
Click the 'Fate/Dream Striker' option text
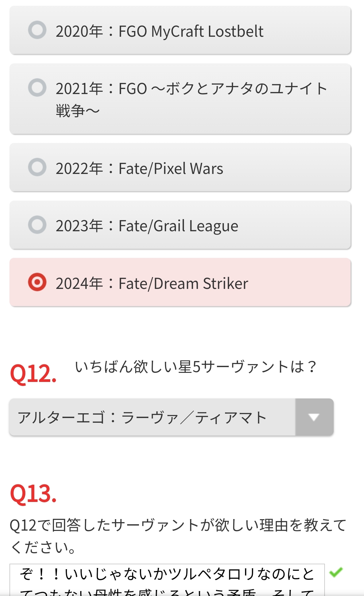[183, 284]
